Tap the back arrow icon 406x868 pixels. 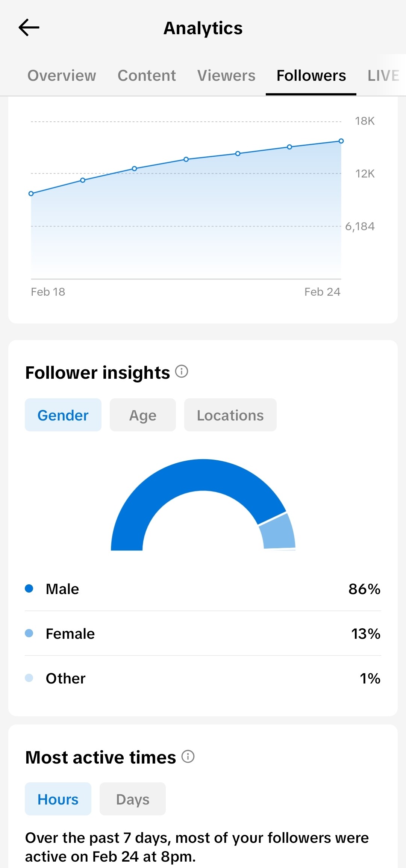tap(29, 27)
